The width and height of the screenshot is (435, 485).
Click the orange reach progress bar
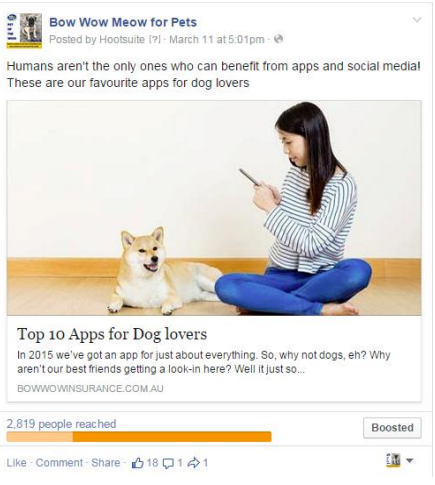139,437
